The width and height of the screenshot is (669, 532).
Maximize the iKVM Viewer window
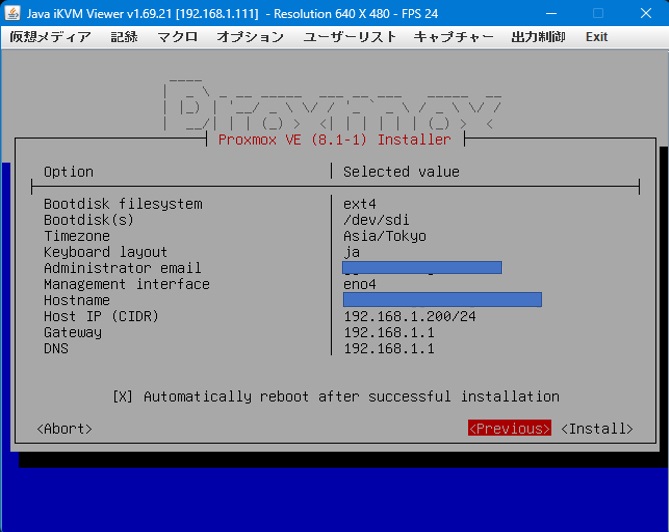[598, 13]
